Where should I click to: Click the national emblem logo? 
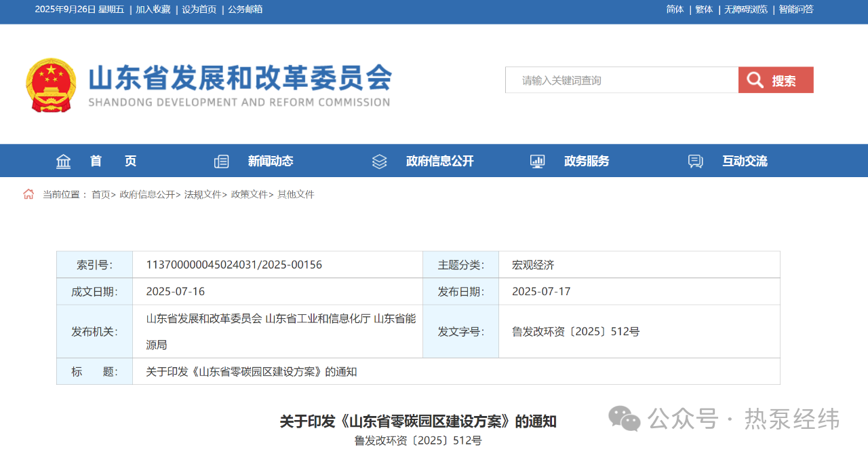[52, 85]
